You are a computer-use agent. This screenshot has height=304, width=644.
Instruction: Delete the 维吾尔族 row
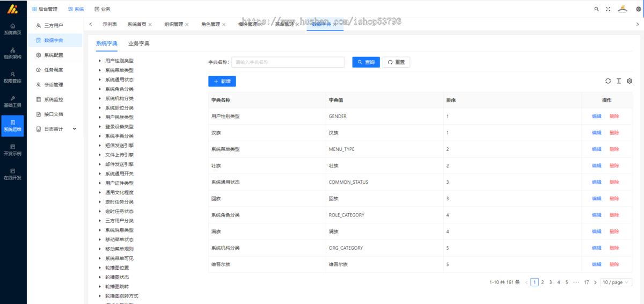coord(614,264)
